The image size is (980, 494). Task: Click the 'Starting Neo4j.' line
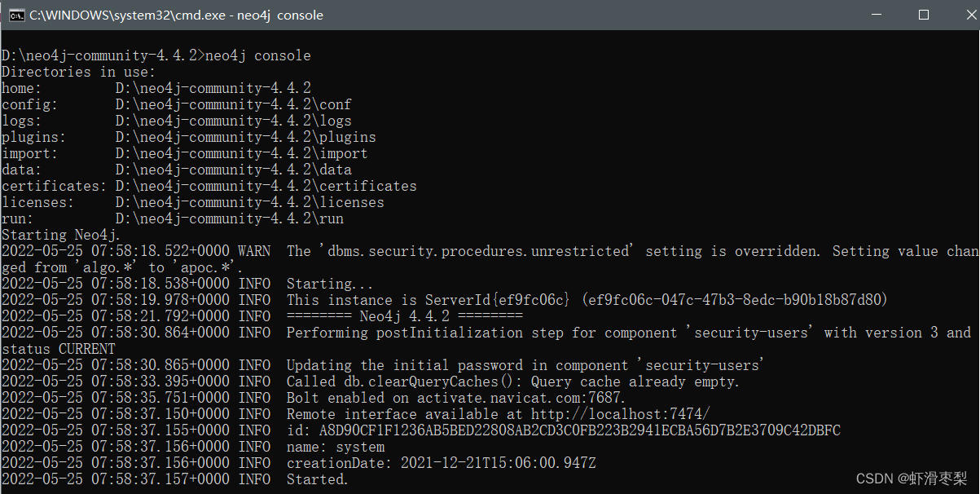(x=63, y=235)
